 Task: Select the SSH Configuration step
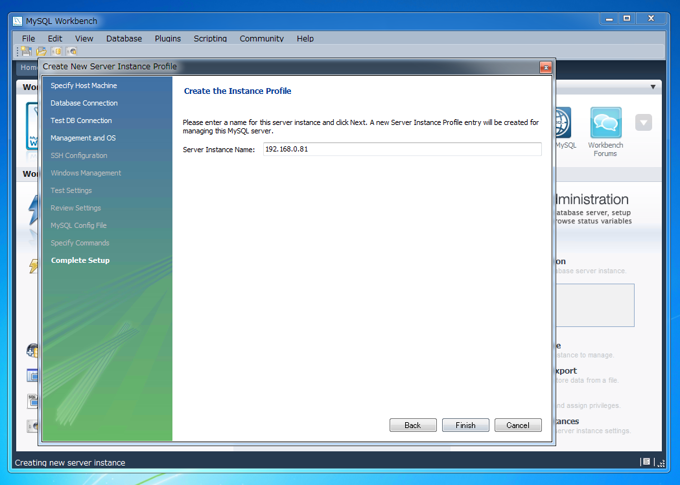pos(78,155)
